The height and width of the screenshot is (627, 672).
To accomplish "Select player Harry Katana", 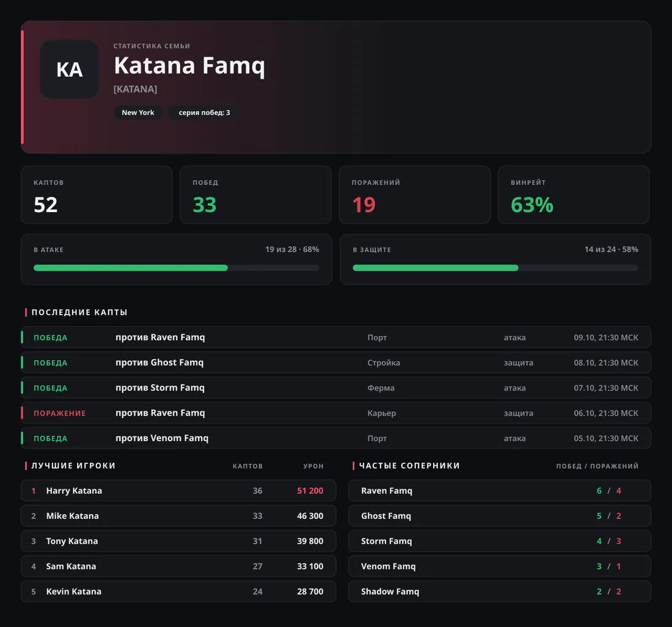I will click(x=178, y=491).
